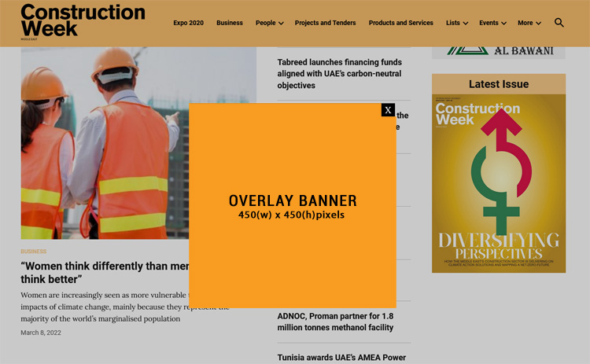The image size is (590, 364).
Task: Open Products and Services section
Action: 400,23
